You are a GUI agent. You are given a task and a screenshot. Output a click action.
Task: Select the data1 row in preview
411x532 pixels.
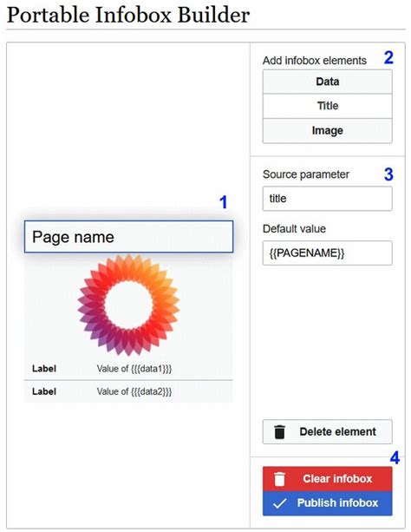[x=128, y=369]
